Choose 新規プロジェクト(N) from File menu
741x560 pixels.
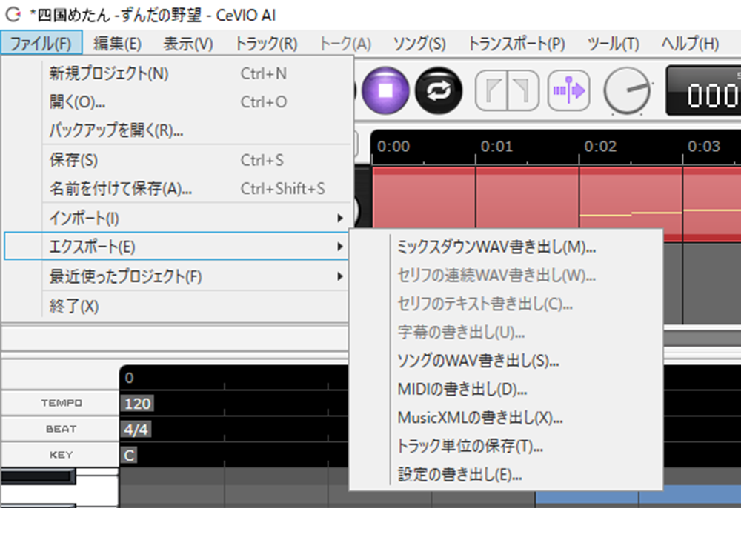pyautogui.click(x=178, y=73)
